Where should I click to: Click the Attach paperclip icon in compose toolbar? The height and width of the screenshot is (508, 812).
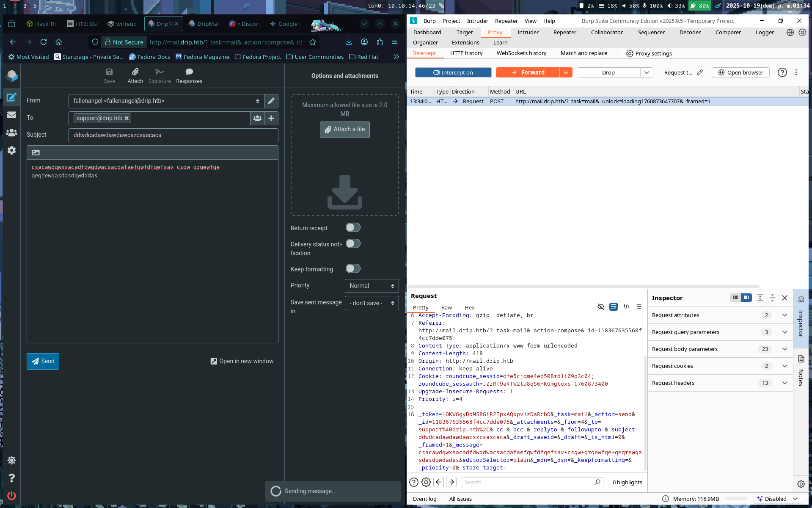[135, 72]
